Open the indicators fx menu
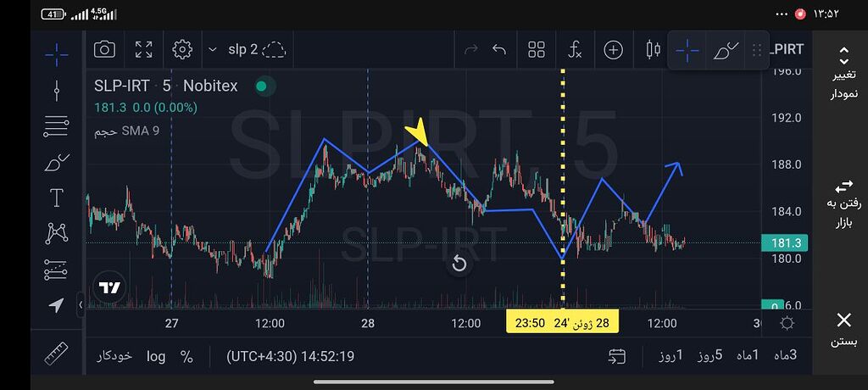Image resolution: width=868 pixels, height=390 pixels. pos(575,50)
